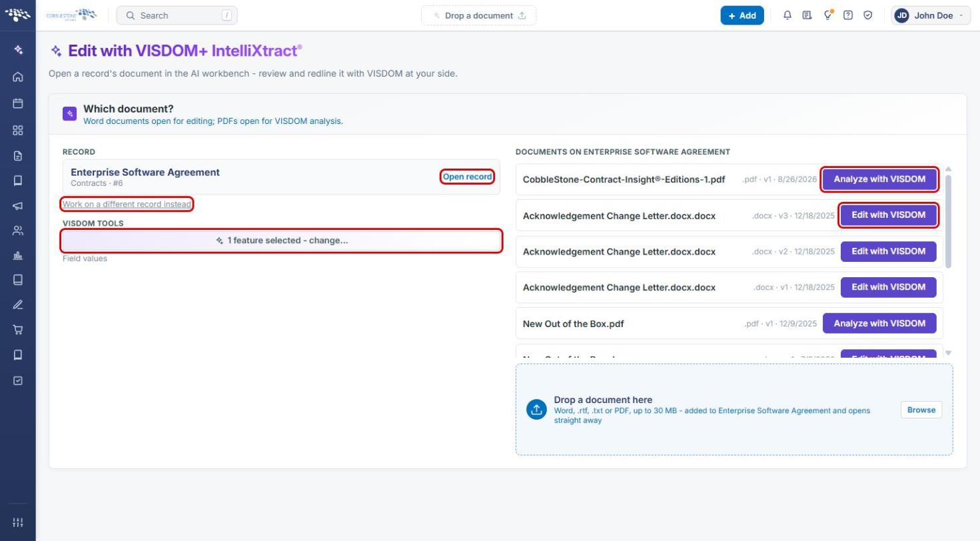
Task: Click the '.docx · v3 · 12/18/2025' file details
Action: pyautogui.click(x=793, y=215)
